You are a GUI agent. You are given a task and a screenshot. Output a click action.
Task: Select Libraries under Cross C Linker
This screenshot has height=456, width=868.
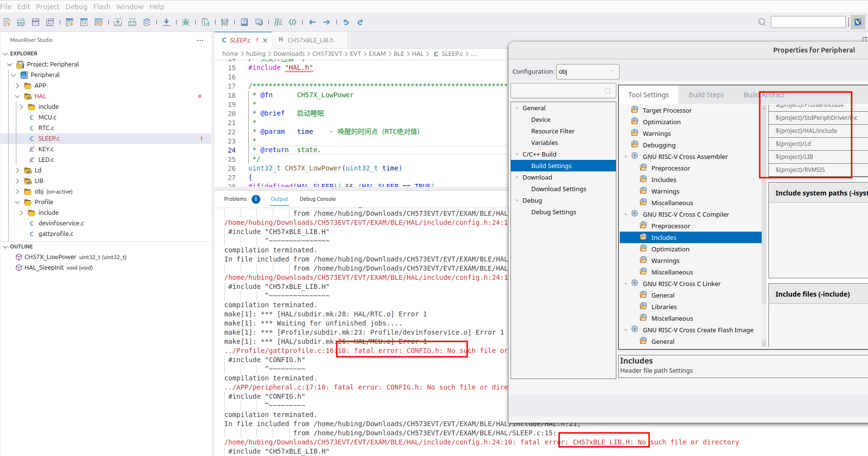(664, 307)
